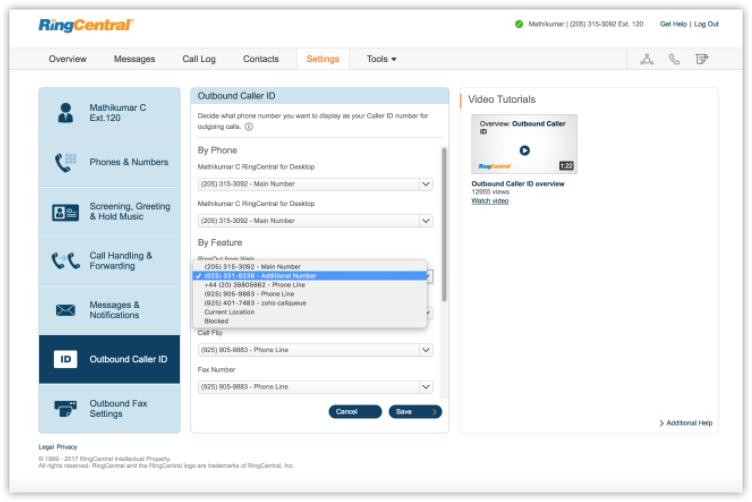Open the first RingCentral for Desktop number dropdown
752x502 pixels.
pyautogui.click(x=315, y=184)
